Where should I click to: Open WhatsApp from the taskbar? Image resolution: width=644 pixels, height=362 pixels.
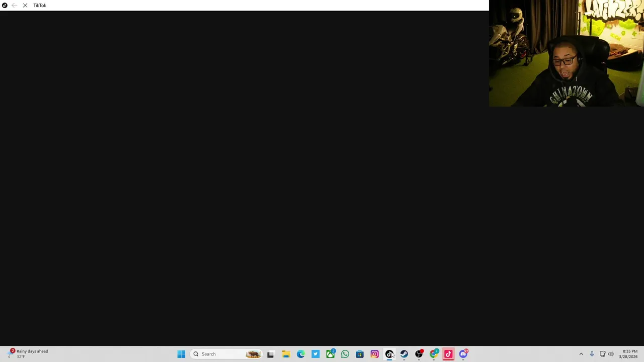click(345, 354)
